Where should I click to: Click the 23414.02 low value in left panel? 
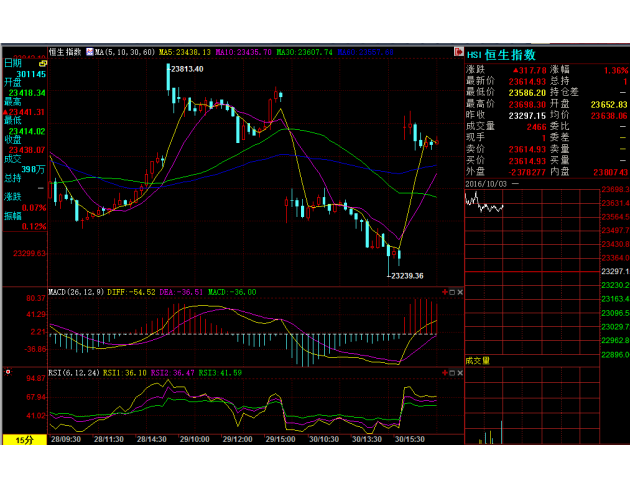tap(27, 131)
